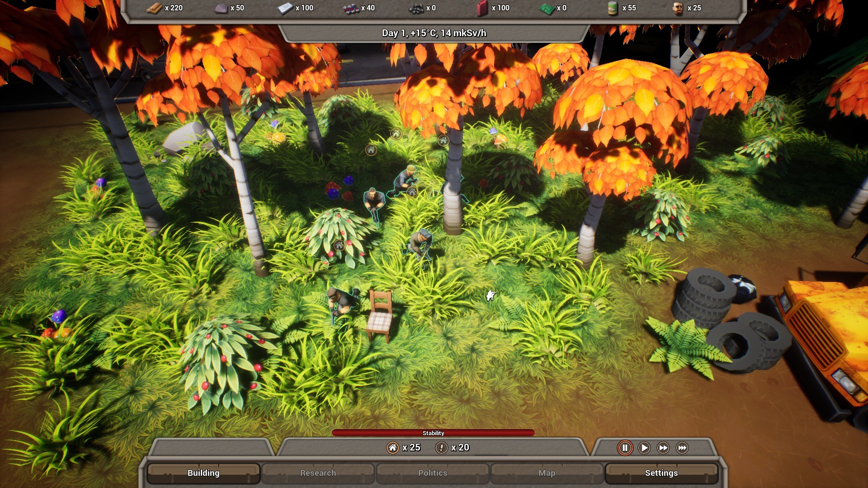Click the red fuel canister icon
The width and height of the screenshot is (868, 488).
point(482,8)
